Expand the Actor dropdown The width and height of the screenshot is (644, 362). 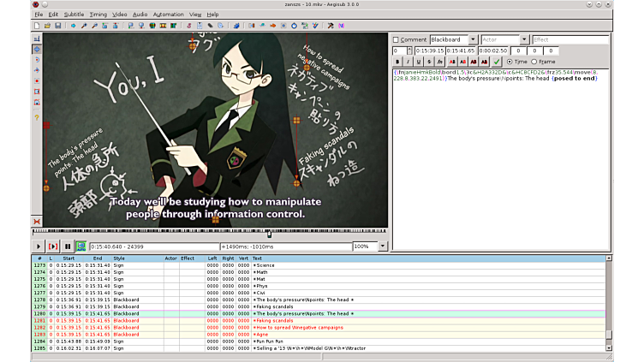pyautogui.click(x=523, y=39)
